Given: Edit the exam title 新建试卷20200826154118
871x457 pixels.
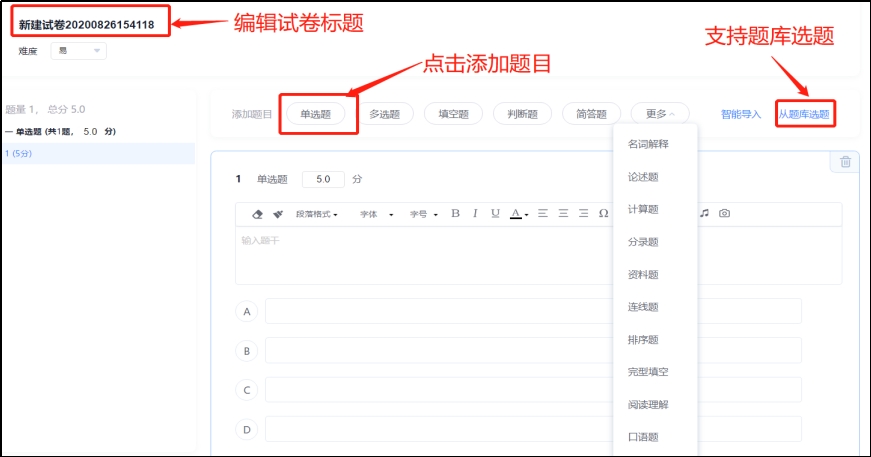Looking at the screenshot, I should tap(87, 25).
